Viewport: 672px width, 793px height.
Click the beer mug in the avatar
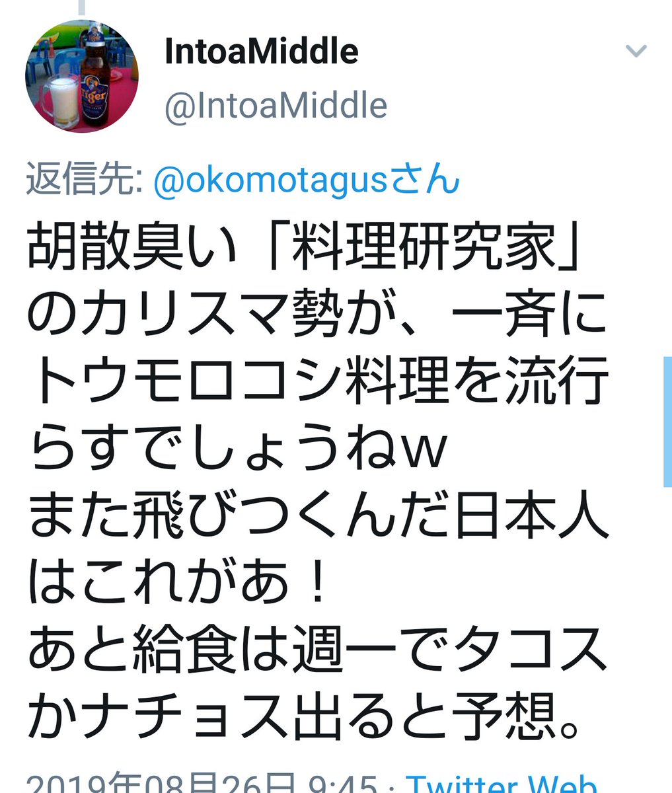point(56,93)
